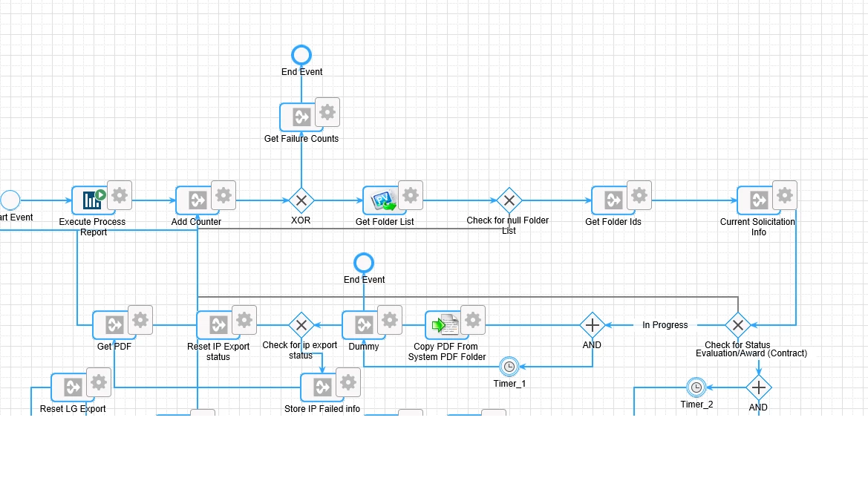Select the Copy PDF From System PDF Folder node
Screen dimensions: 868x481
click(447, 324)
